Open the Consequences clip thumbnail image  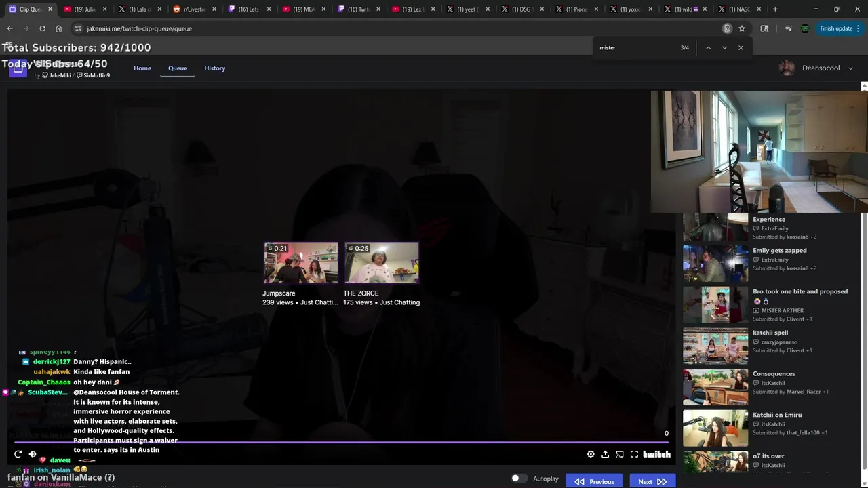tap(715, 386)
